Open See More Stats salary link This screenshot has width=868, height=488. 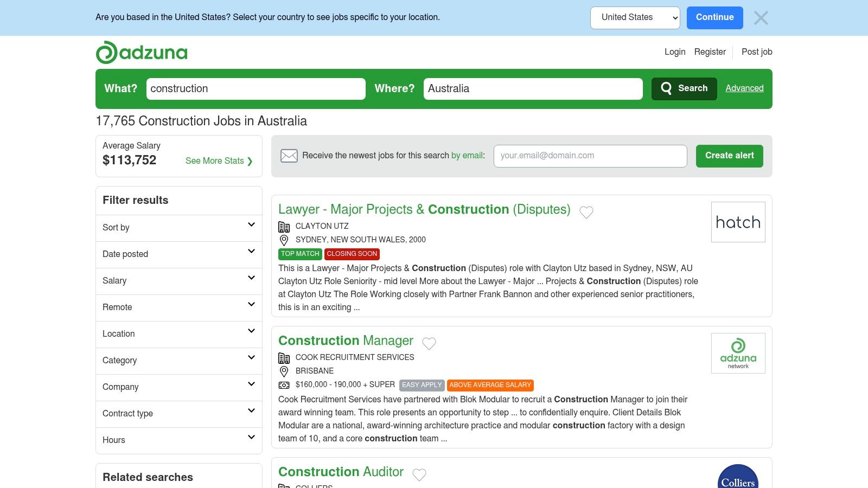219,161
